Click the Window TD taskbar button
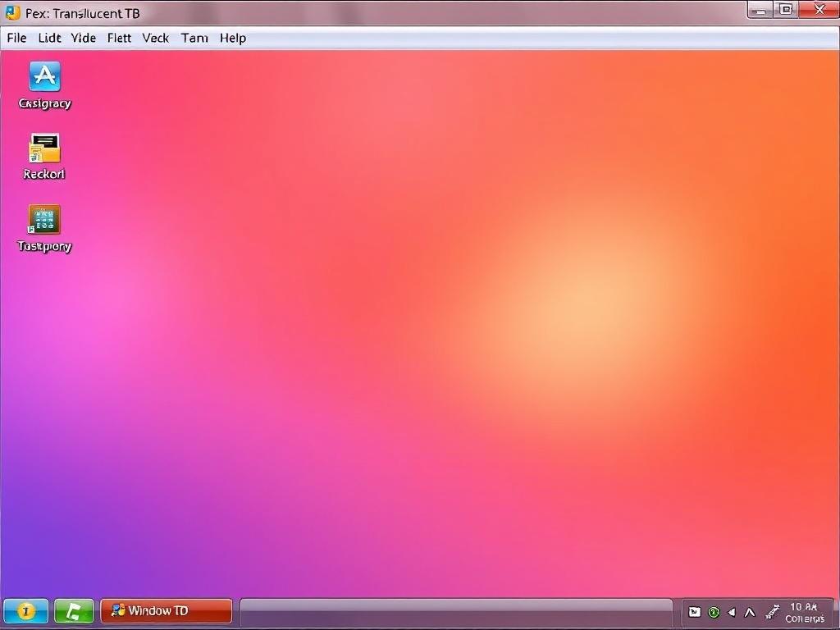The image size is (840, 630). point(167,610)
